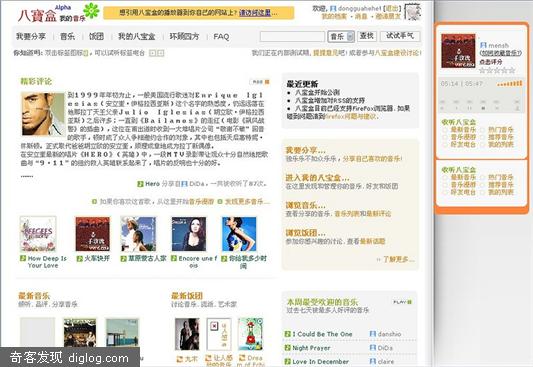Click the green flower logo icon
The image size is (533, 367).
tap(91, 11)
